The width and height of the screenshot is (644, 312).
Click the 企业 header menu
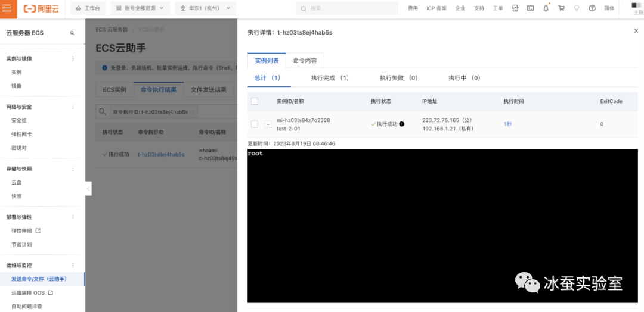click(460, 8)
